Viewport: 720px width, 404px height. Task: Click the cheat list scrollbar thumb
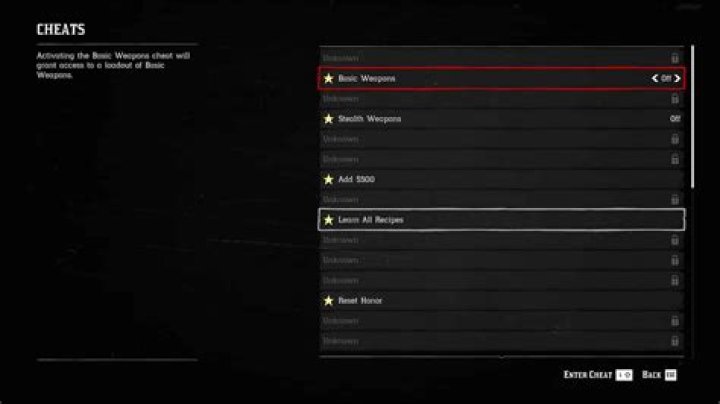692,117
